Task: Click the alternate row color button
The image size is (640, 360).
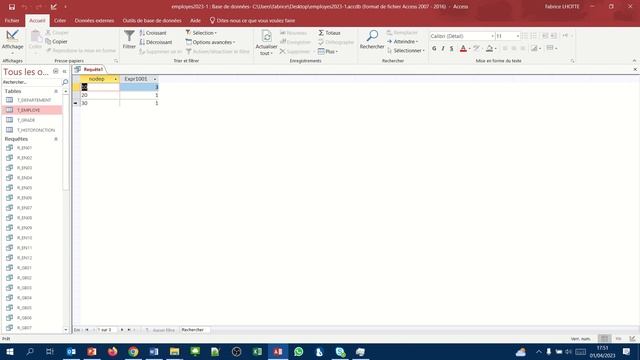Action: (535, 49)
